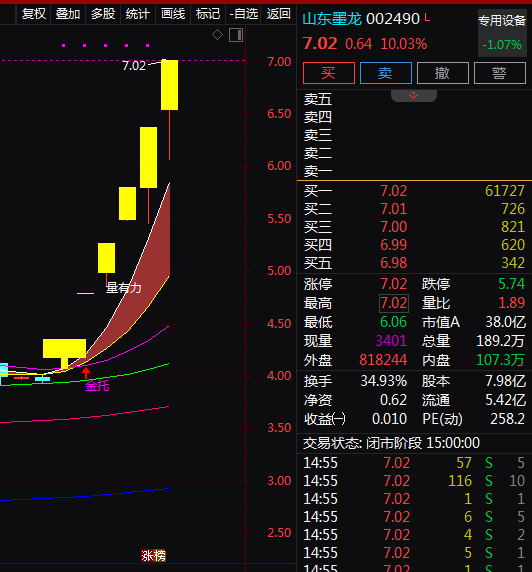
Task: Click the 5.00 price axis label
Action: coord(279,271)
